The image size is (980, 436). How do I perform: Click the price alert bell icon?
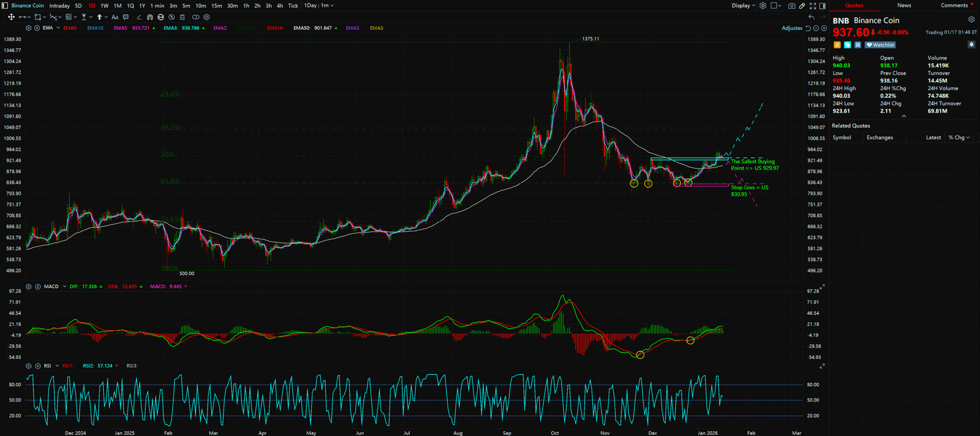pos(971,45)
